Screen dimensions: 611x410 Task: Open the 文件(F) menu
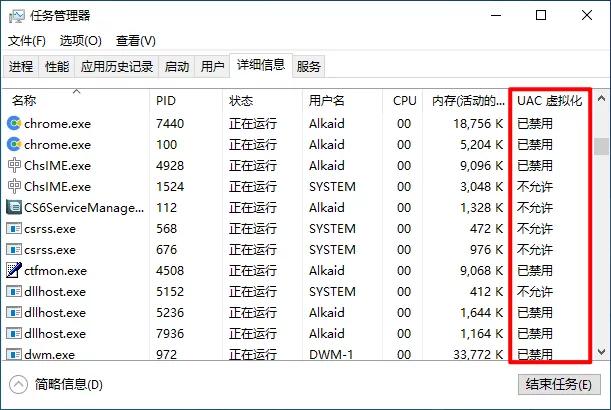point(27,41)
